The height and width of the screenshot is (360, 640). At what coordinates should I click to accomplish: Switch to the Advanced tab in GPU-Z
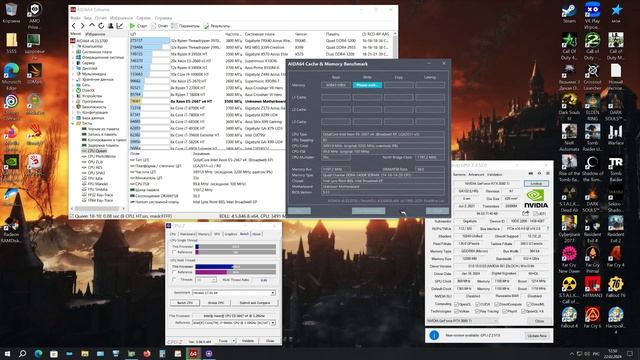[476, 174]
